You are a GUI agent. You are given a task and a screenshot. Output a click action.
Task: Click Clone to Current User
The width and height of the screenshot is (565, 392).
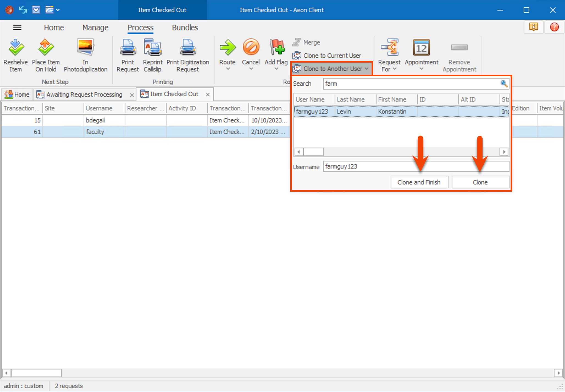point(332,55)
